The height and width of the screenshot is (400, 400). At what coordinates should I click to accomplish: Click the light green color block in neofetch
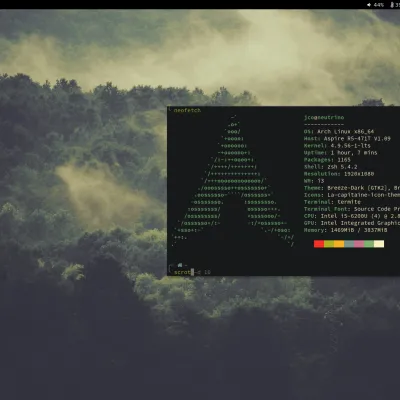369,244
